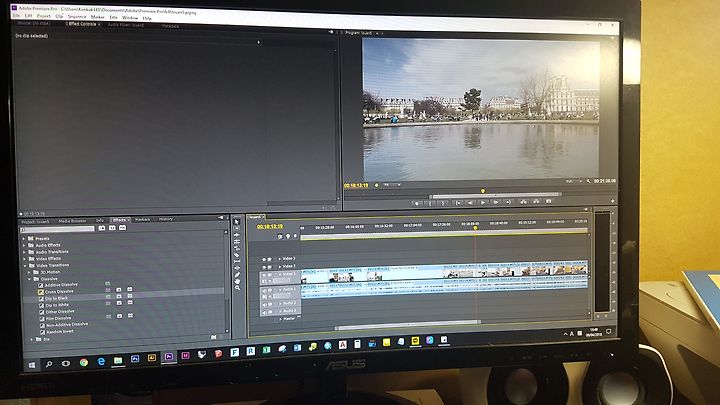Switch to the Media Browser tab

coord(72,221)
